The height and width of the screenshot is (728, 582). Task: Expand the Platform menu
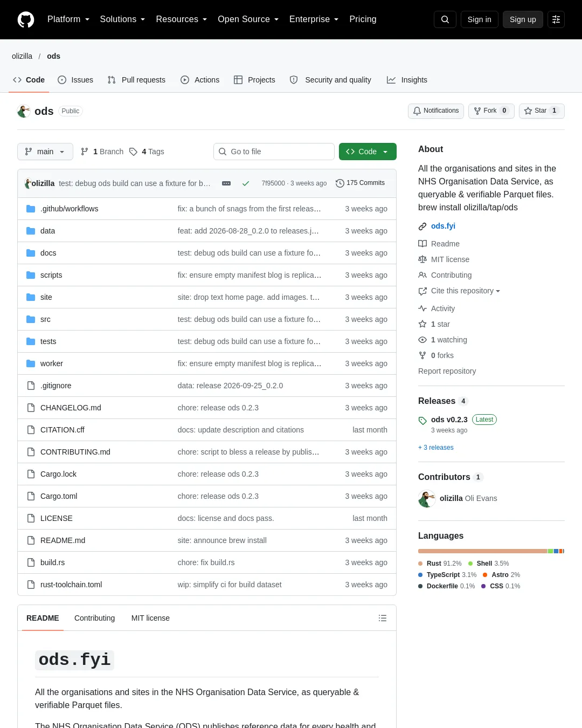(68, 19)
